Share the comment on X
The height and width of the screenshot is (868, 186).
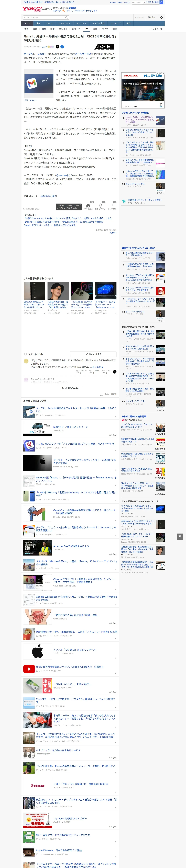115,372
